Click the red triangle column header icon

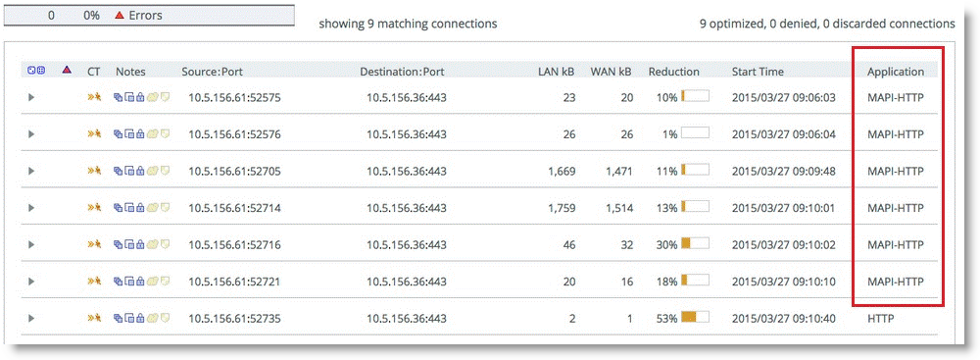pos(67,70)
